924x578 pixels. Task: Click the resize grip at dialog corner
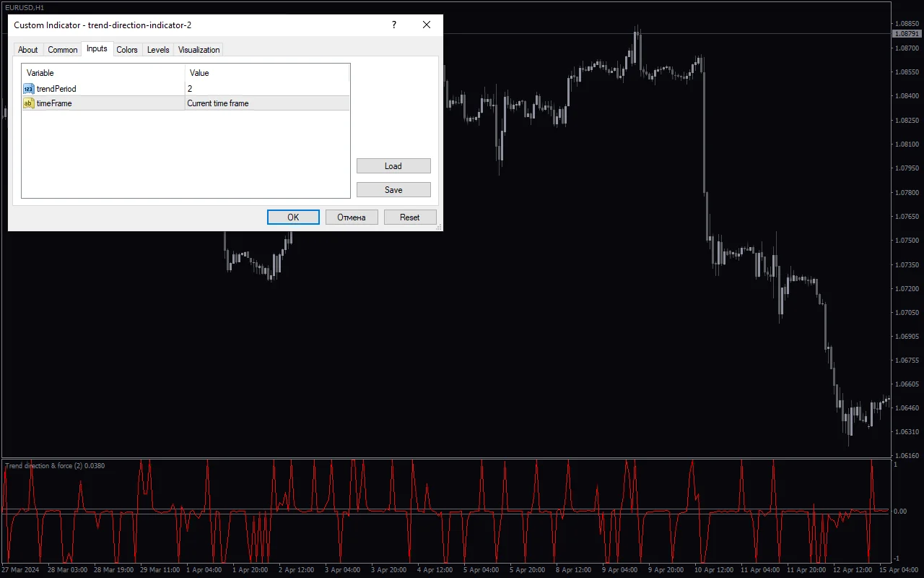[439, 227]
